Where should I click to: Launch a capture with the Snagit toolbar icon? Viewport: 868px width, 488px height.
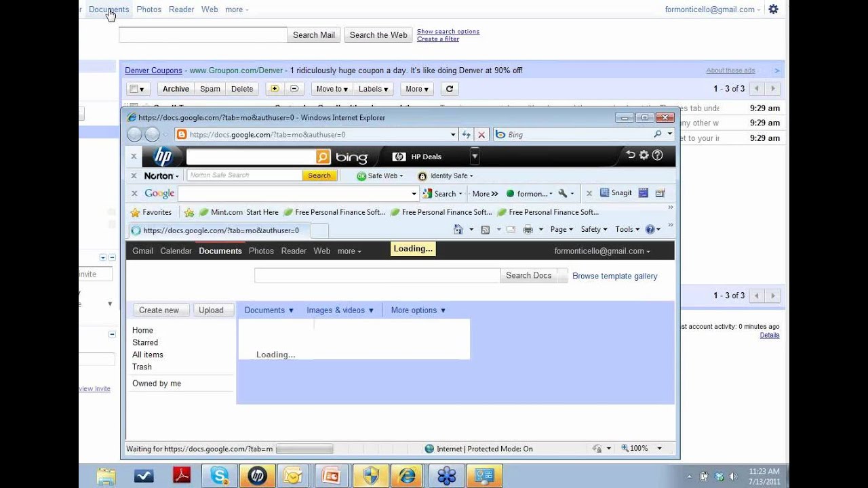(x=604, y=193)
